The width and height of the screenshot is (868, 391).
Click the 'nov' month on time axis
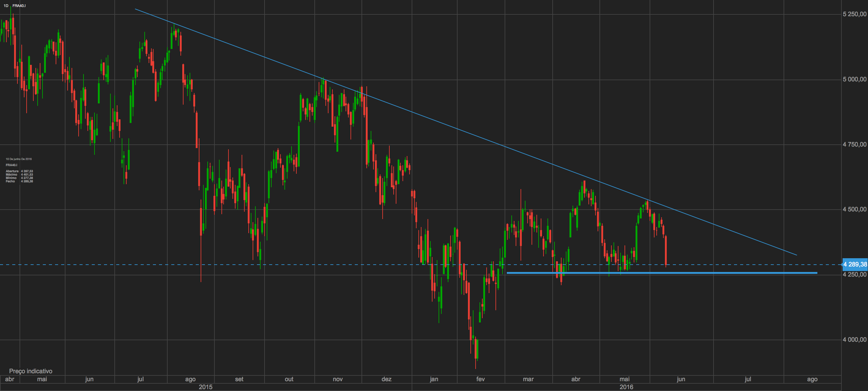click(x=338, y=379)
